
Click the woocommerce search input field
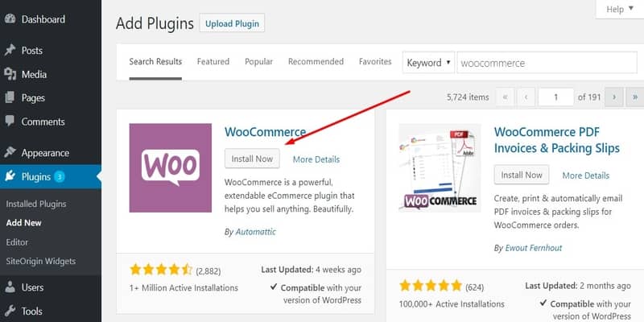coord(547,63)
